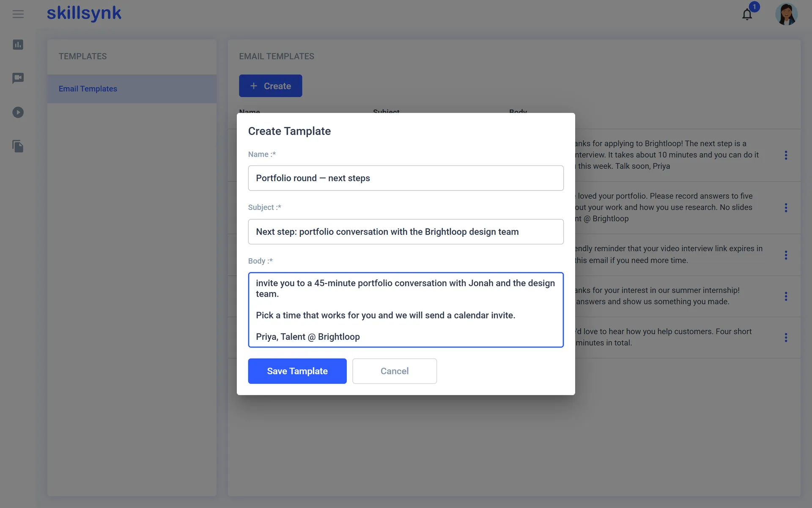Open options menu for 'summer internship' row
Viewport: 812px width, 508px height.
(786, 296)
